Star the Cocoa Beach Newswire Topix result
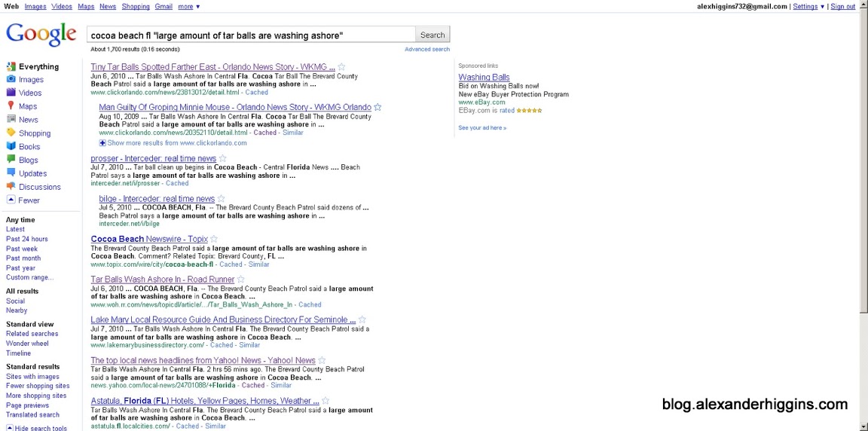Image resolution: width=868 pixels, height=431 pixels. pyautogui.click(x=214, y=239)
